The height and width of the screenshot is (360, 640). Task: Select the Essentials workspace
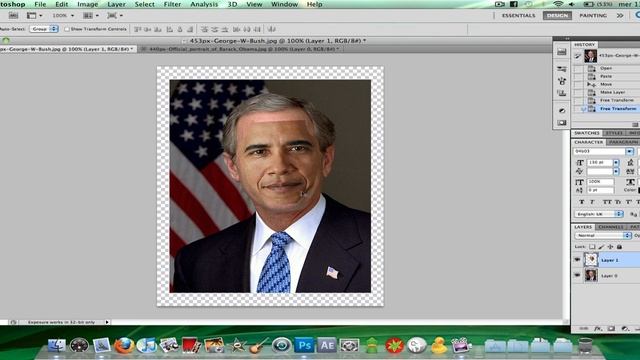pyautogui.click(x=518, y=16)
